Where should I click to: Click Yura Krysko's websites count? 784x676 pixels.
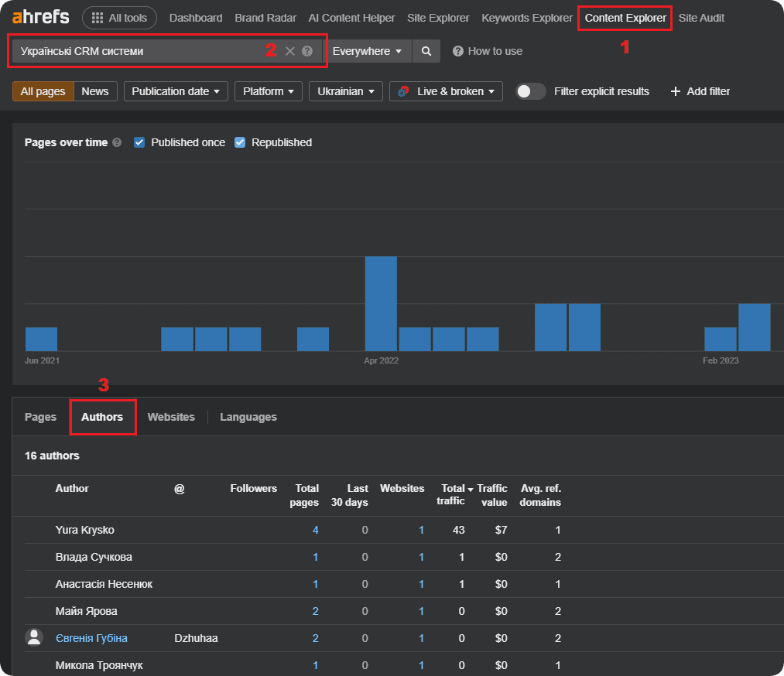coord(422,530)
